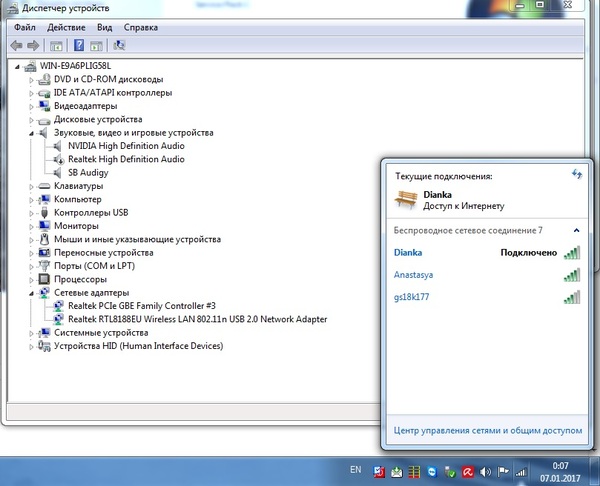
Task: Expand the Видеоадаптеры category
Action: coord(32,106)
